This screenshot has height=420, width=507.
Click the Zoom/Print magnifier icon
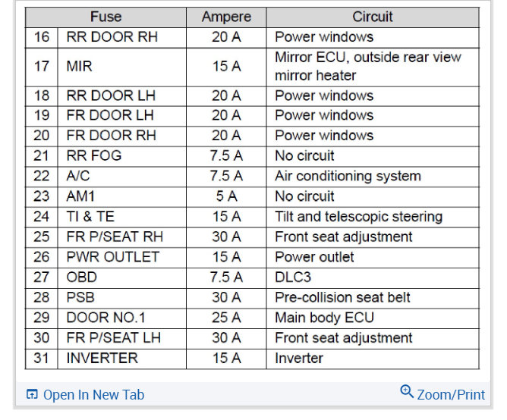click(407, 392)
